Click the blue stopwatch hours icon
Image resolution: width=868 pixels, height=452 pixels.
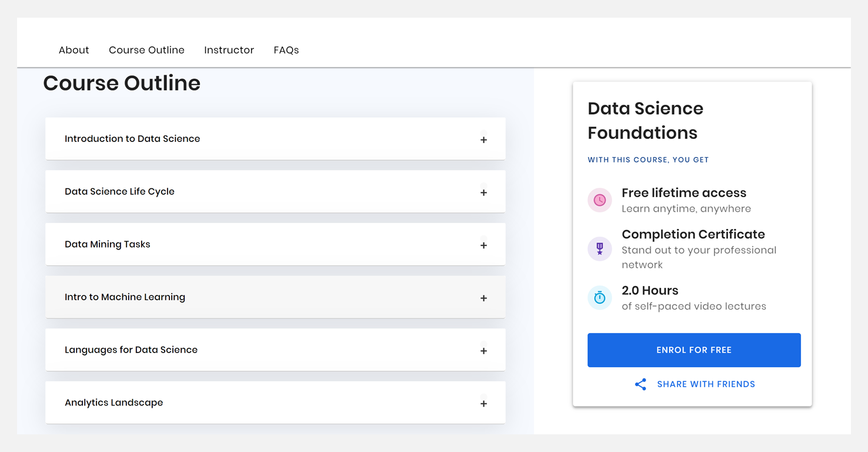click(599, 298)
